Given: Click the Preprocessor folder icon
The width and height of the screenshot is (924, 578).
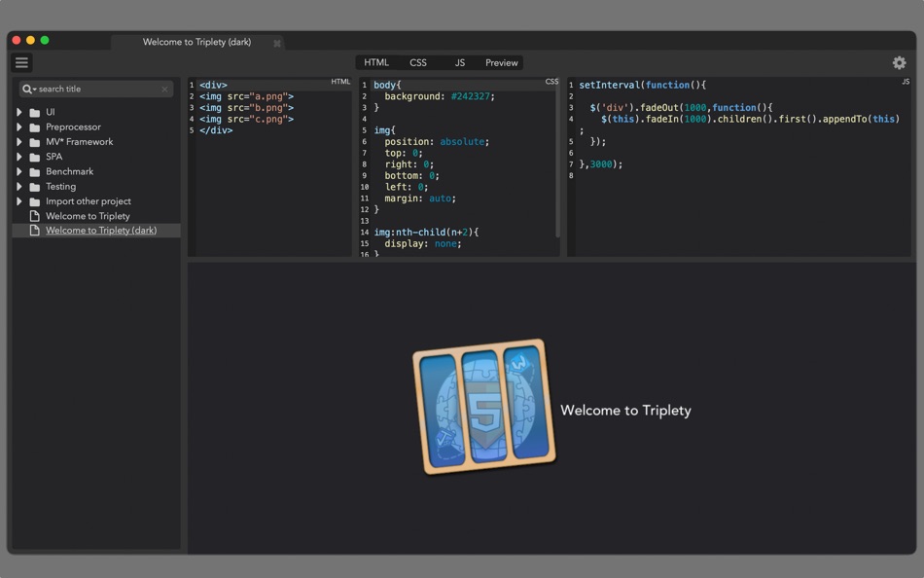Looking at the screenshot, I should click(x=35, y=127).
